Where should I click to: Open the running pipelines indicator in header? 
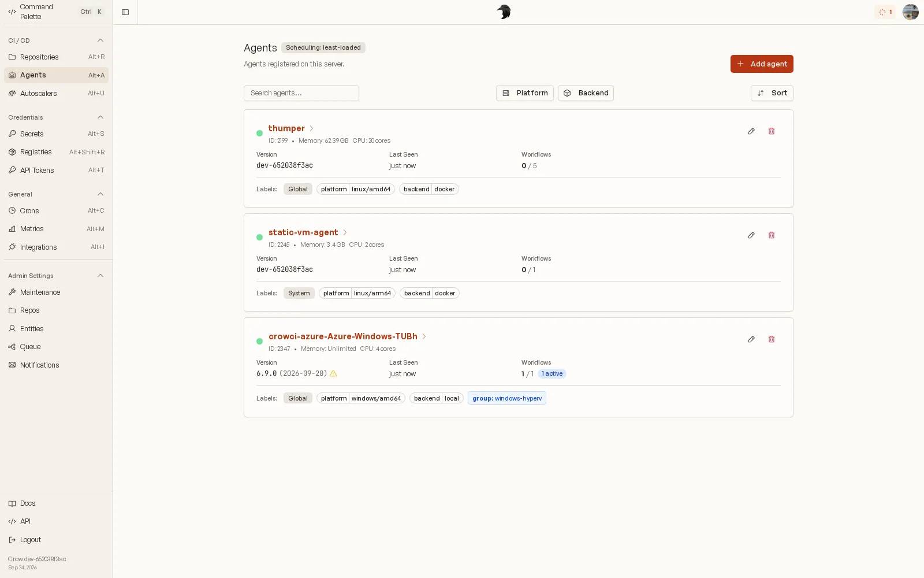tap(885, 12)
